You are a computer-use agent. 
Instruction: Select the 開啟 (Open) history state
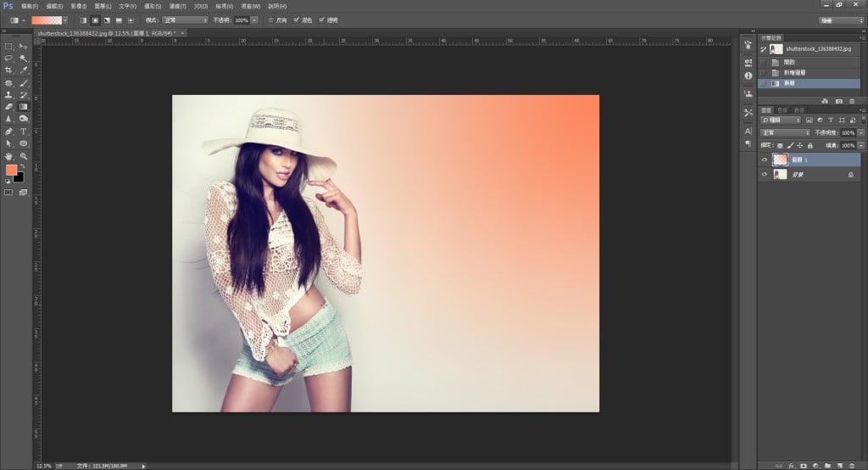click(790, 62)
